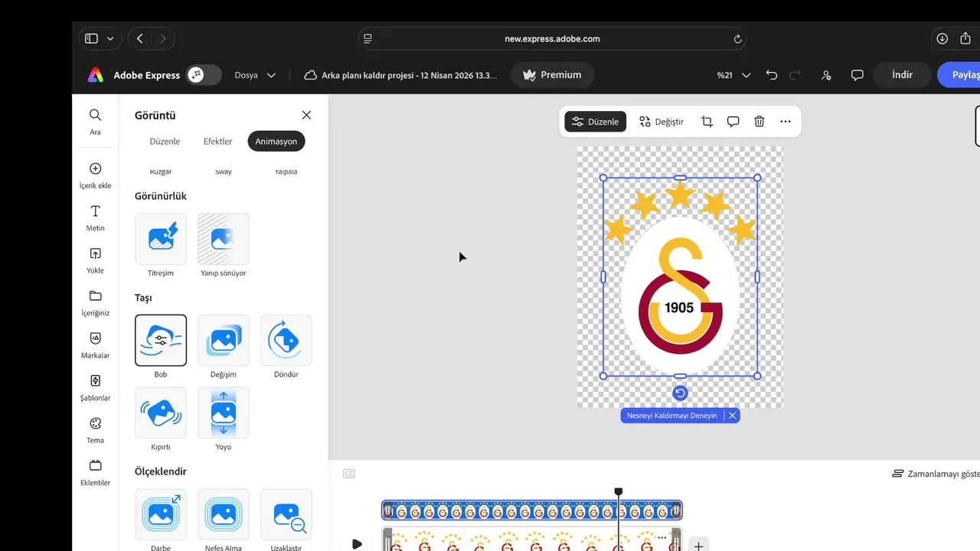The width and height of the screenshot is (980, 551).
Task: Click the rotate handle below the logo
Action: coord(680,393)
